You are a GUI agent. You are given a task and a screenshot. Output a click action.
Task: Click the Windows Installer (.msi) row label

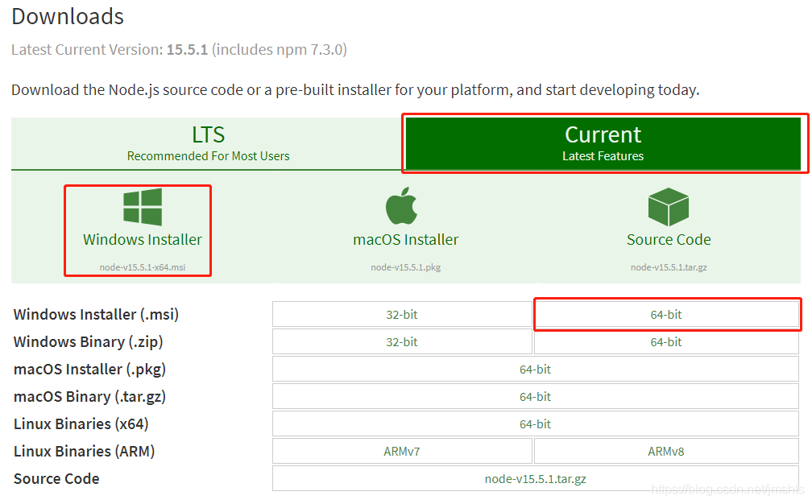pyautogui.click(x=97, y=315)
